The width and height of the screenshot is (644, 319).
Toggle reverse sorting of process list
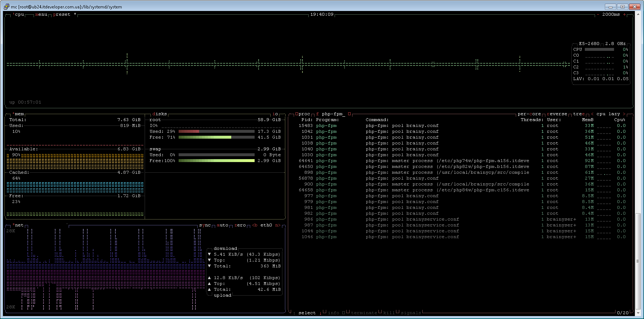click(x=557, y=114)
